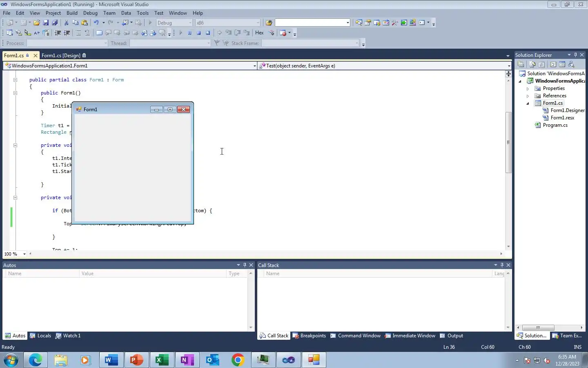Click the Copy icon in toolbar
Image resolution: width=588 pixels, height=368 pixels.
point(75,23)
